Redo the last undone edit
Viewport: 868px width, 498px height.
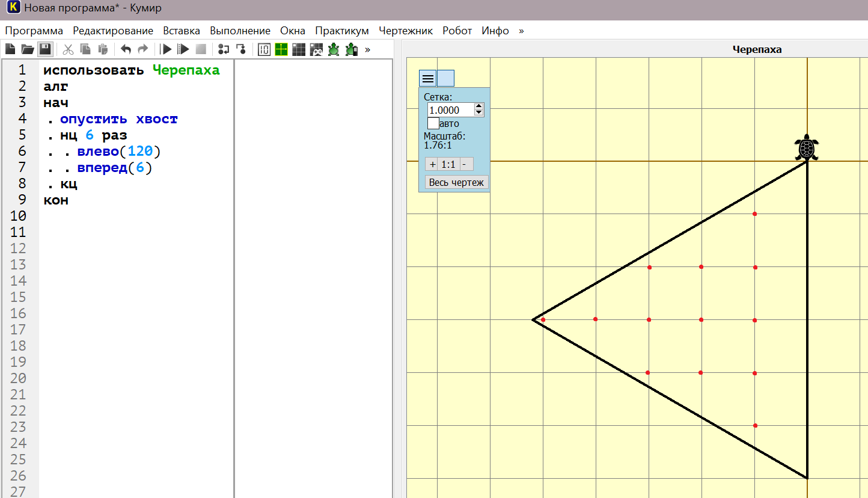point(142,49)
